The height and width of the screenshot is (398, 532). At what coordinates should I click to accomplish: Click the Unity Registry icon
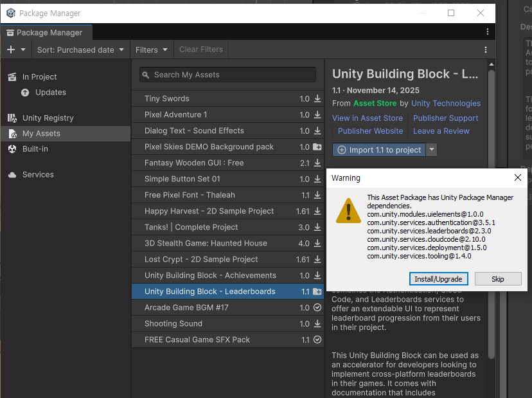tap(12, 118)
